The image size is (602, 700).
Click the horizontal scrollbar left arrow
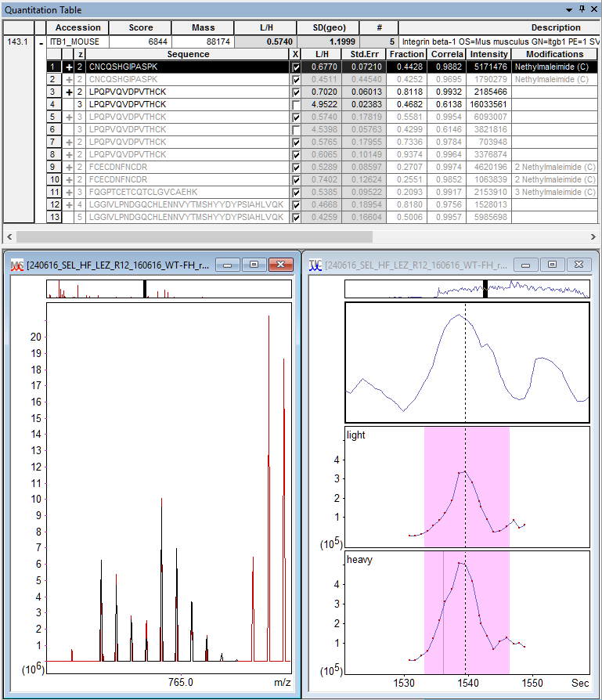[9, 236]
